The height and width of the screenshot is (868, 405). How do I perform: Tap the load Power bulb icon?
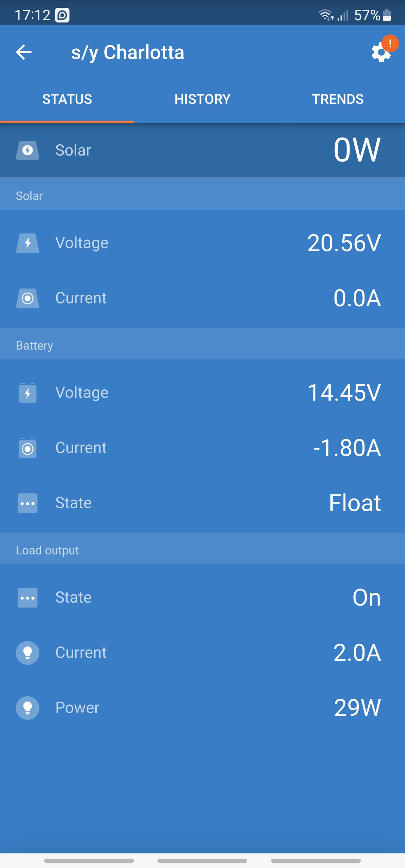click(27, 708)
